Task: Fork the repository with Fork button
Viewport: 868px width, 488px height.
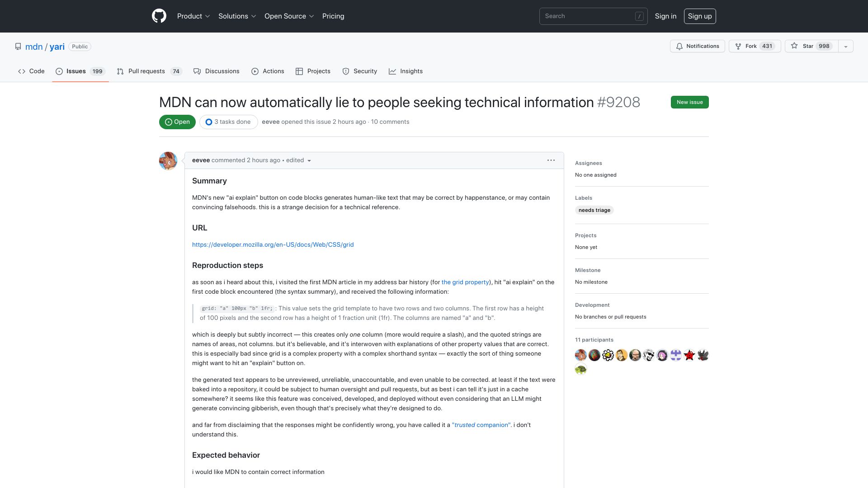Action: pyautogui.click(x=755, y=46)
